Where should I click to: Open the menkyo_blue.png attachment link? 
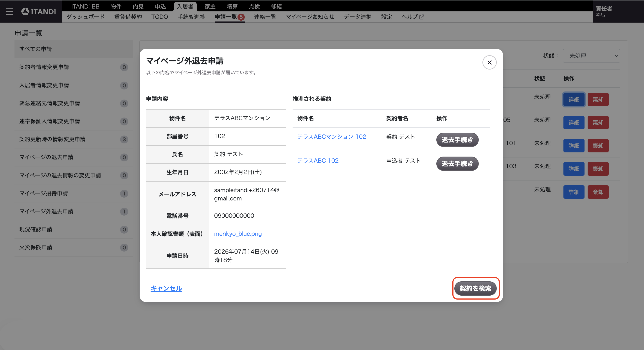pyautogui.click(x=238, y=234)
